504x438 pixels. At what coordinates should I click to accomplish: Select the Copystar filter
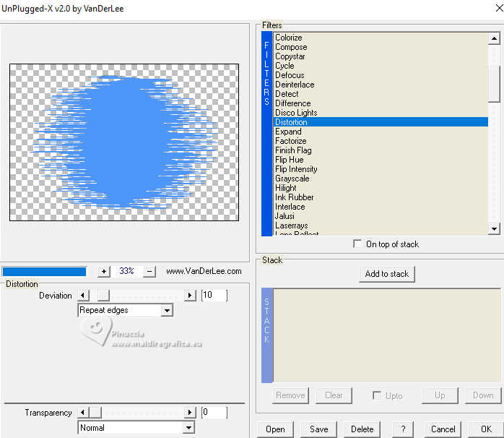(x=381, y=56)
